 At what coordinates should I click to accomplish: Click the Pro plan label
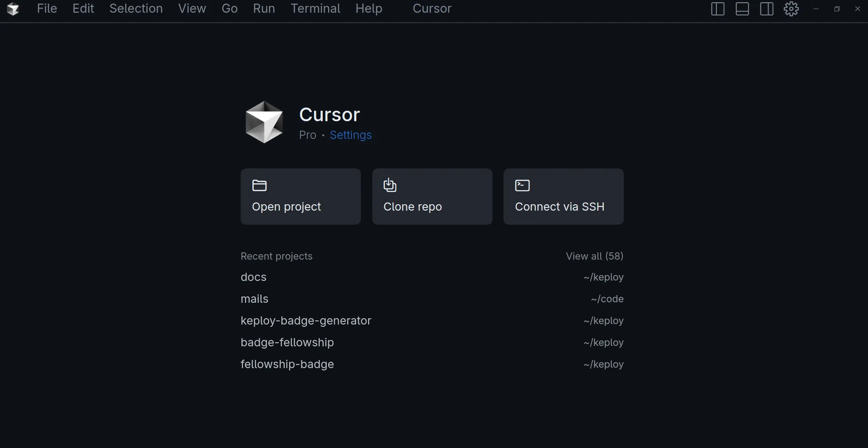(308, 135)
